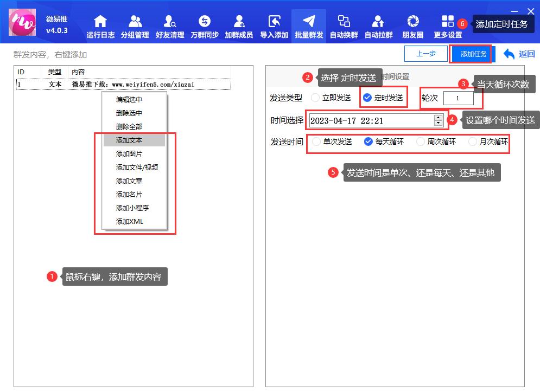The image size is (540, 392).
Task: Decrease time with the spinner down arrow
Action: (x=438, y=123)
